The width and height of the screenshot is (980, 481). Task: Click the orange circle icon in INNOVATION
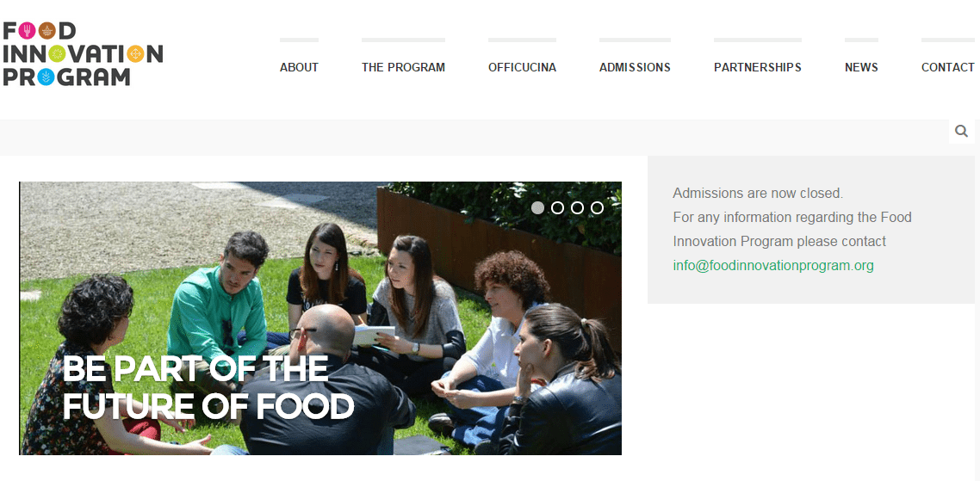pyautogui.click(x=135, y=53)
